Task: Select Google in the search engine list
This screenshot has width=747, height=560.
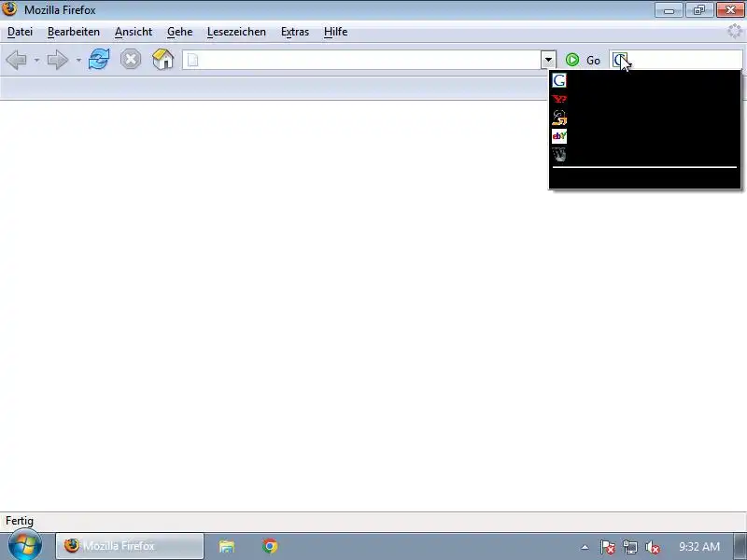Action: click(645, 80)
